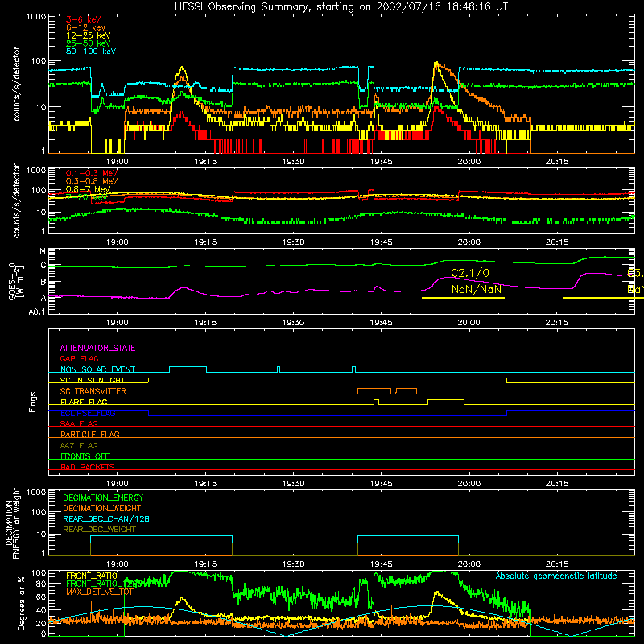Click the Flags vertical axis label
This screenshot has height=644, width=644.
pyautogui.click(x=33, y=402)
